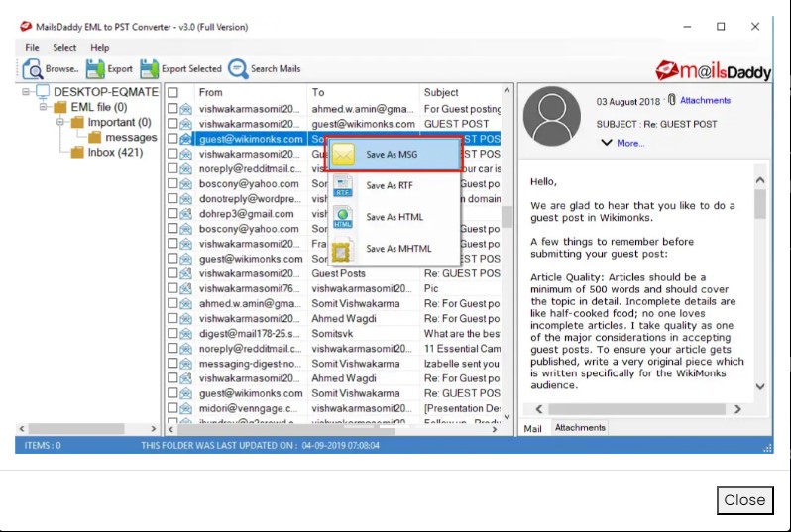
Task: Click the Save As MSG envelope icon
Action: click(x=343, y=155)
